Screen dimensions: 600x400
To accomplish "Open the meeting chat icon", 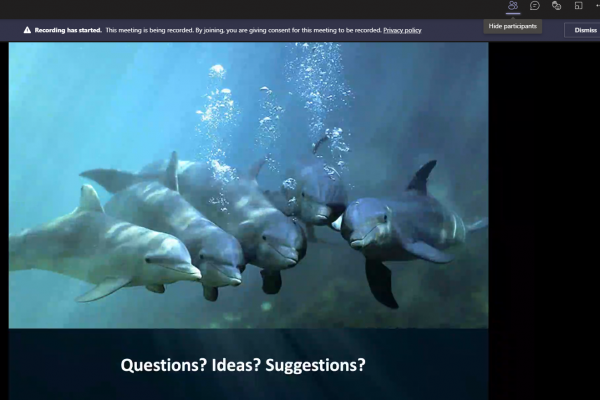I will [x=535, y=6].
